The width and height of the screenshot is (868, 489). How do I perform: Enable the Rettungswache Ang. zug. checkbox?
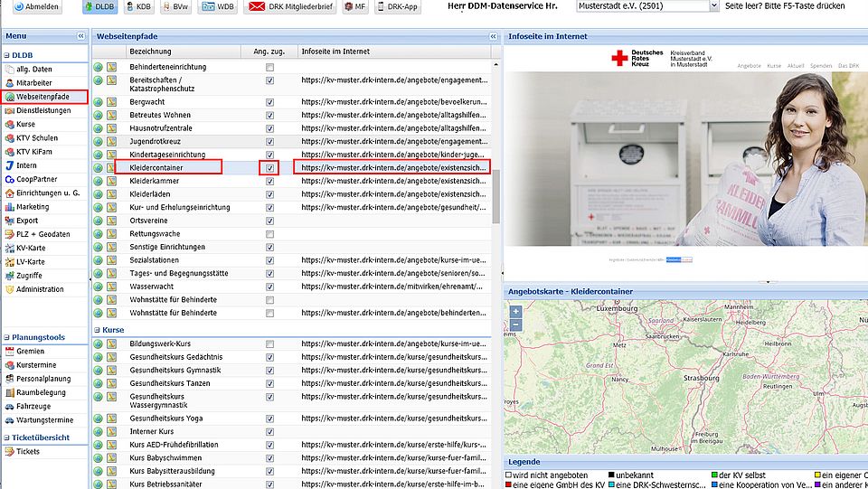pos(269,234)
